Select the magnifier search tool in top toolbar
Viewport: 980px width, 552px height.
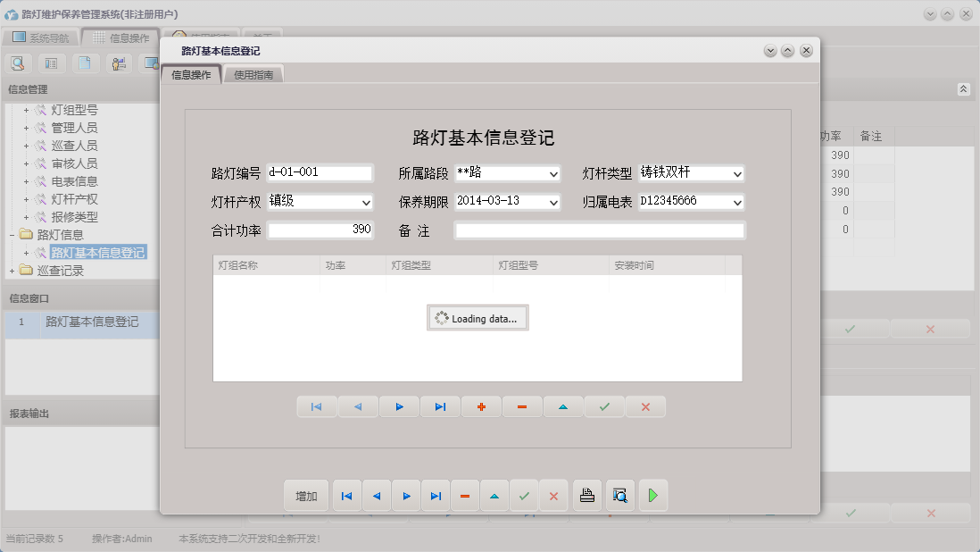tap(18, 63)
